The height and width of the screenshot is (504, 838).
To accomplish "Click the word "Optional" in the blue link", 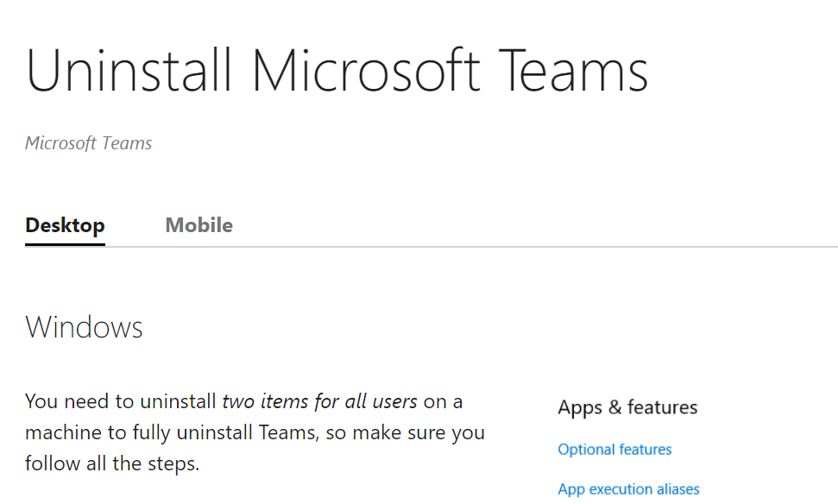I will click(585, 450).
